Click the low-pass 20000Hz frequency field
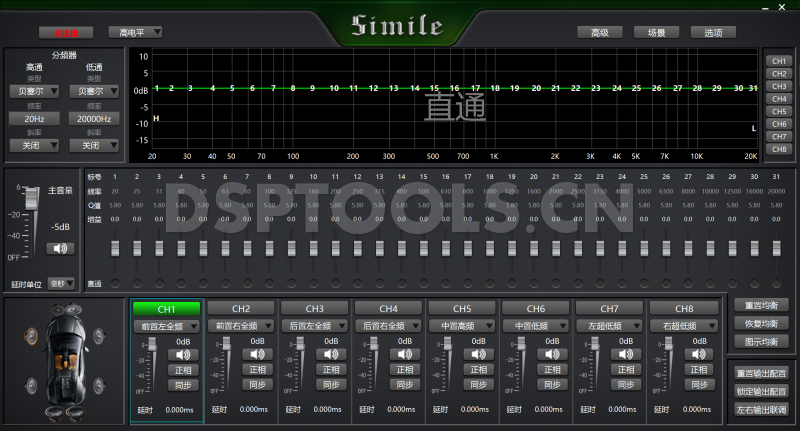 coord(91,118)
